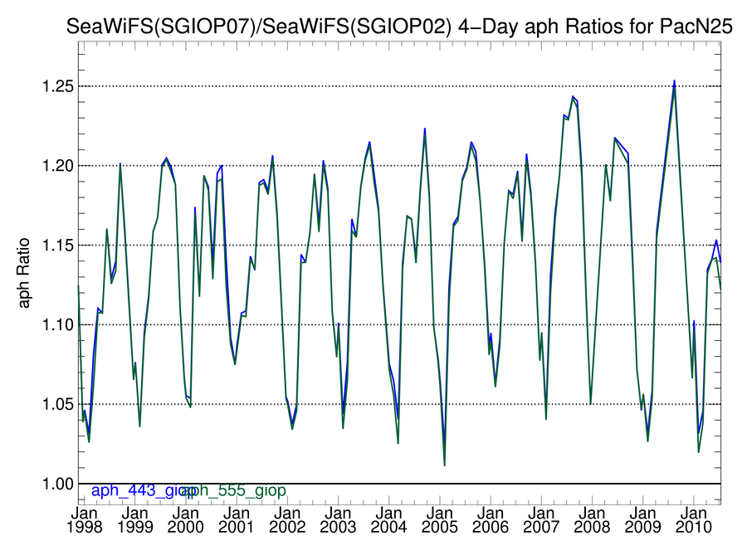Click the Jan 2000 x-axis label
Image resolution: width=747 pixels, height=560 pixels.
(x=186, y=520)
